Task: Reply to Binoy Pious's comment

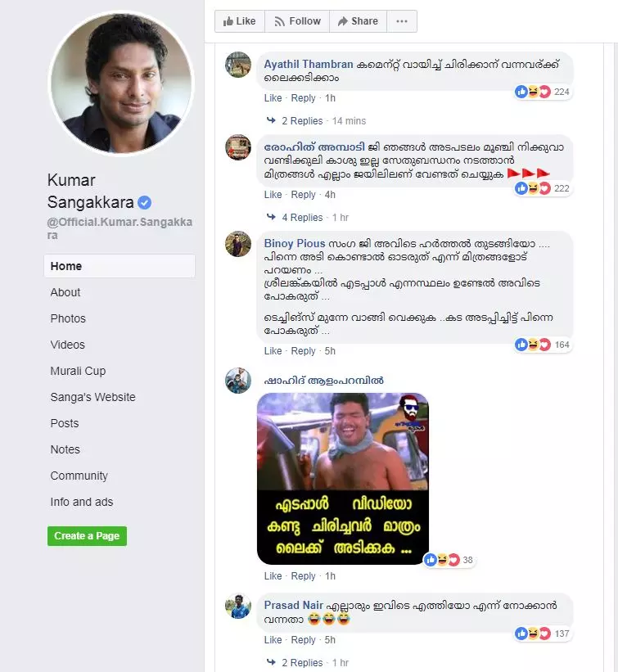Action: click(x=303, y=351)
